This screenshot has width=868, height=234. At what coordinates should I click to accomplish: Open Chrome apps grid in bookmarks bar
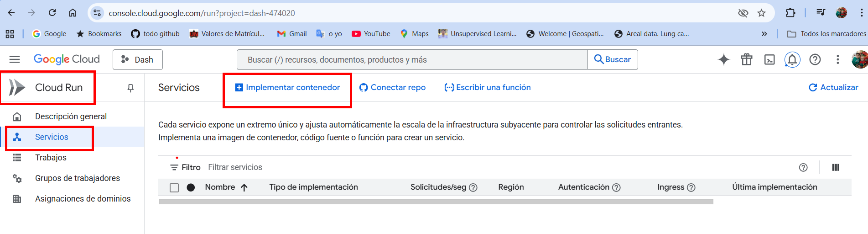pyautogui.click(x=10, y=34)
